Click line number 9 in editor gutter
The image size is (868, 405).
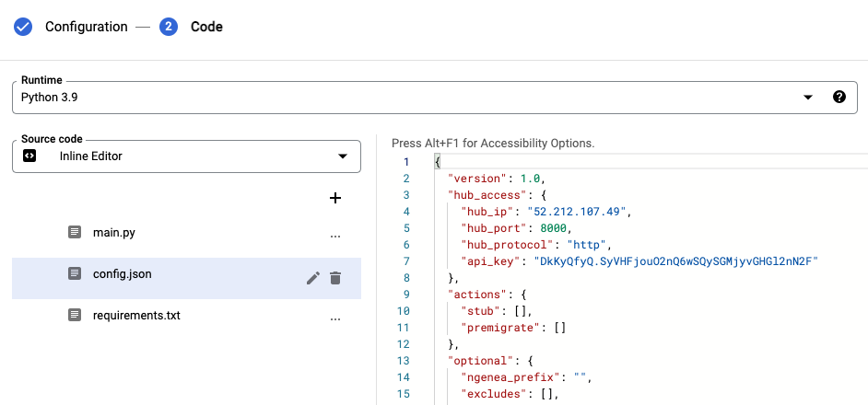(x=405, y=295)
